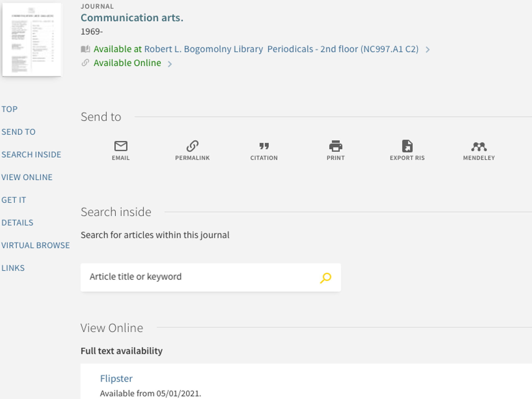
Task: Click the yellow magnifying glass search icon
Action: click(x=325, y=277)
